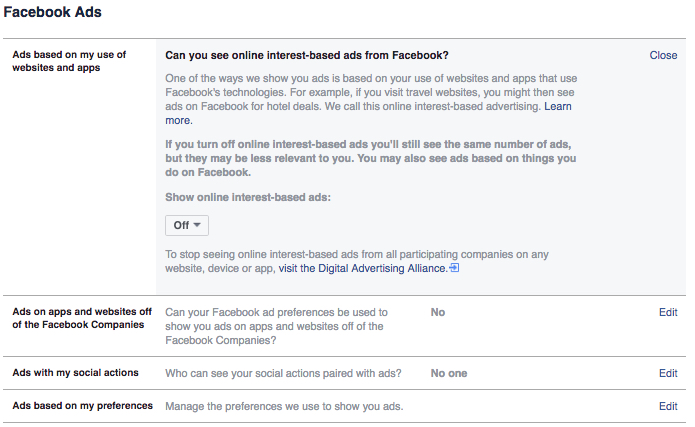Click 'Can your Facebook ad preferences be used' text
The height and width of the screenshot is (427, 695).
coord(277,326)
